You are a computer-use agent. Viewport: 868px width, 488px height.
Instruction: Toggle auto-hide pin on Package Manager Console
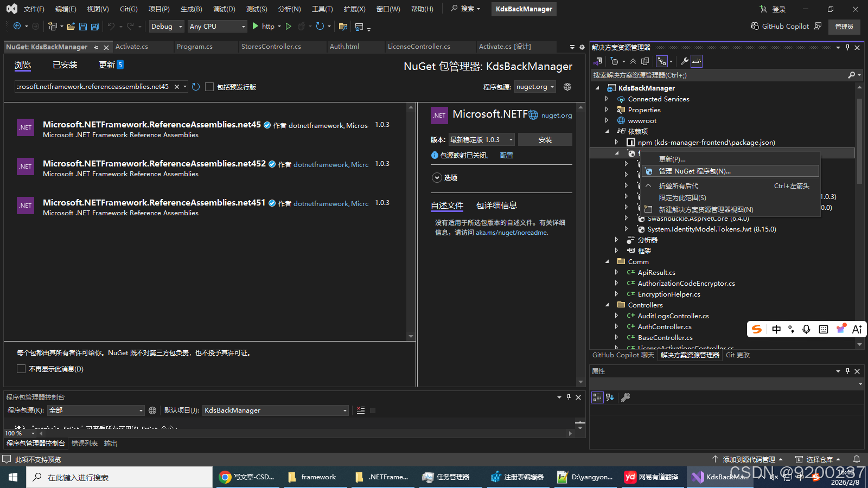point(569,397)
